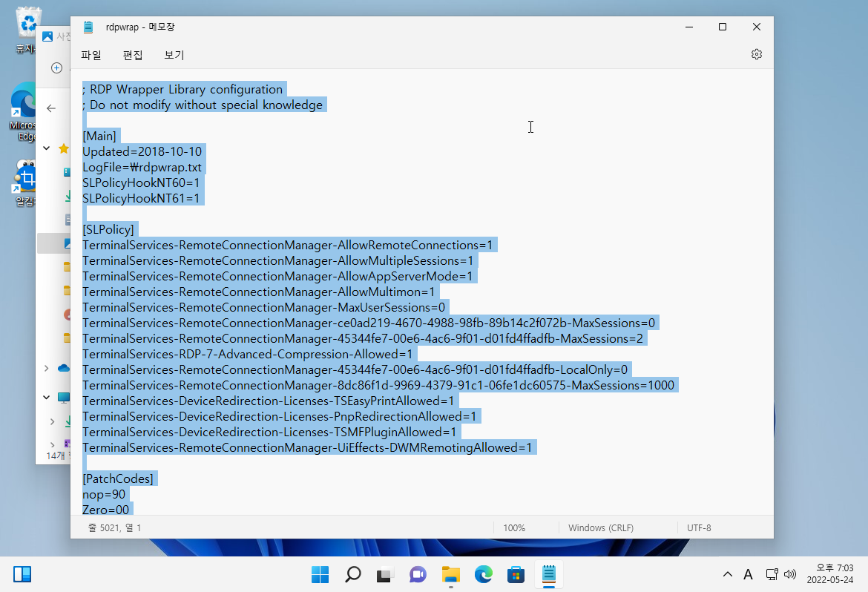Click the AllowMultimon=1 line
The image size is (868, 592).
[259, 292]
